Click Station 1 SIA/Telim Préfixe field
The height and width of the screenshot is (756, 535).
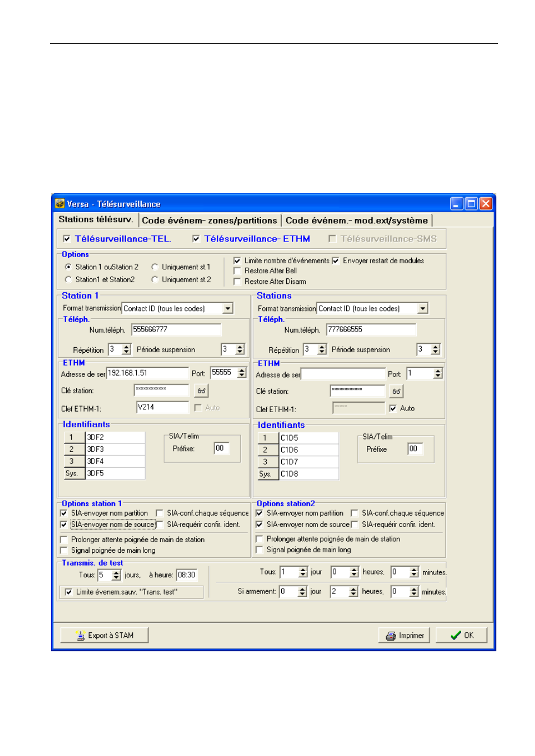[x=222, y=449]
